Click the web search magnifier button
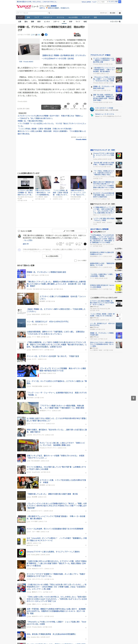The image size is (138, 644). click(x=120, y=2)
